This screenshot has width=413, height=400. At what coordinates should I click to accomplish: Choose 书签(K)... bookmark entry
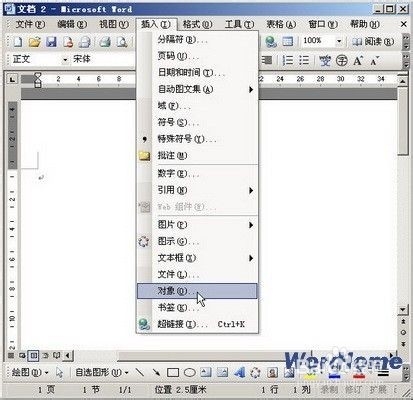197,307
